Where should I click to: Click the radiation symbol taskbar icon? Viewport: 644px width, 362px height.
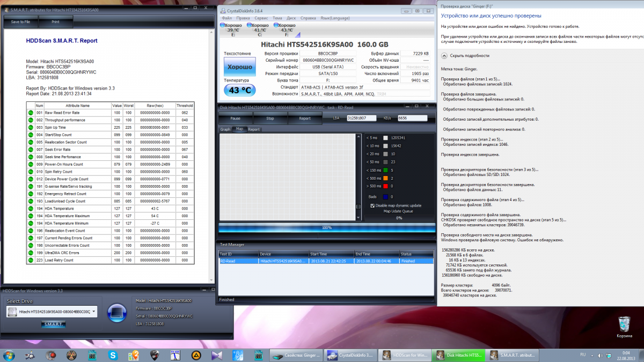[x=71, y=355]
